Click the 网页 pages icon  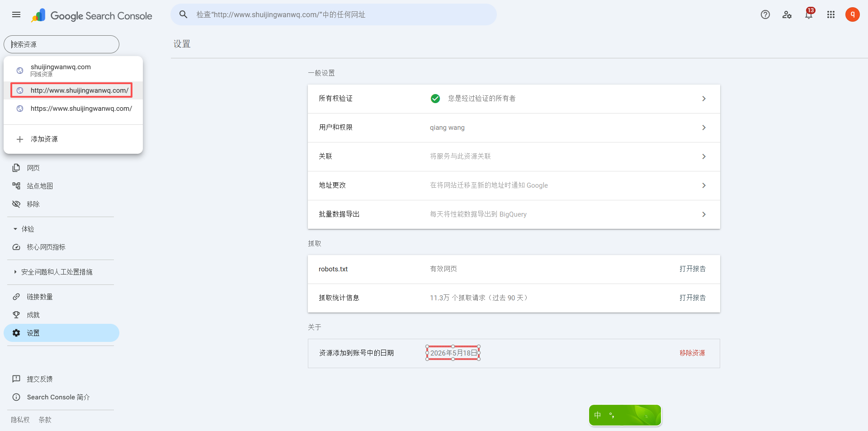16,168
